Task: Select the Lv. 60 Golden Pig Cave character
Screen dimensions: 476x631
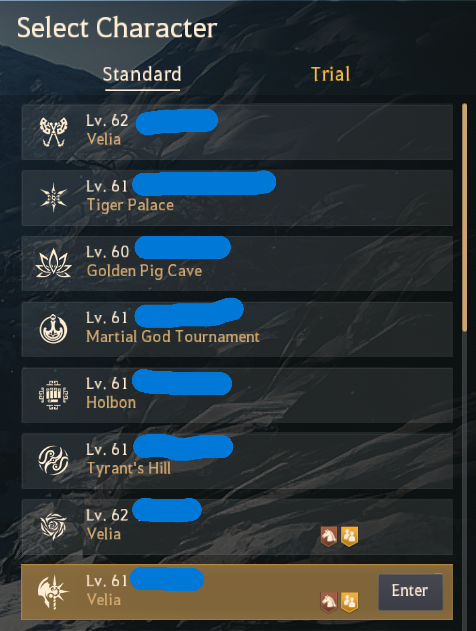Action: click(x=237, y=263)
